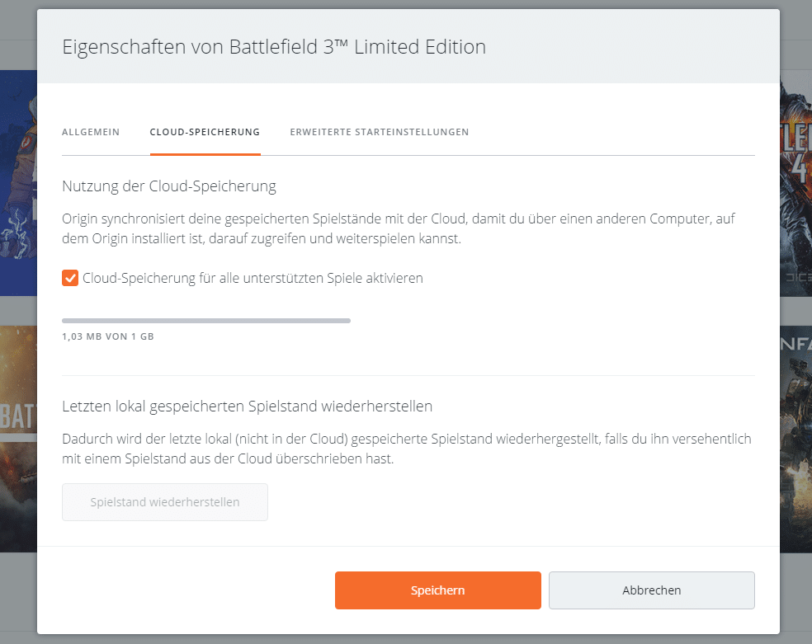This screenshot has height=644, width=812.
Task: Click the "Cloud-Speicherung für alle unterstützten Spiele aktivieren" label
Action: (x=253, y=278)
